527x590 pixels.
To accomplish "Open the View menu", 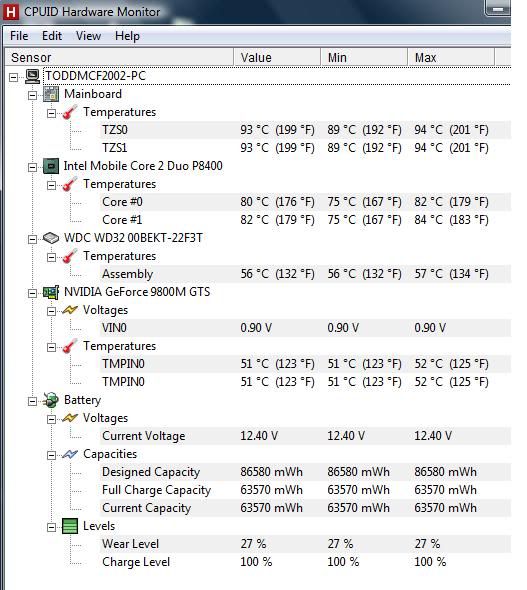I will 88,36.
